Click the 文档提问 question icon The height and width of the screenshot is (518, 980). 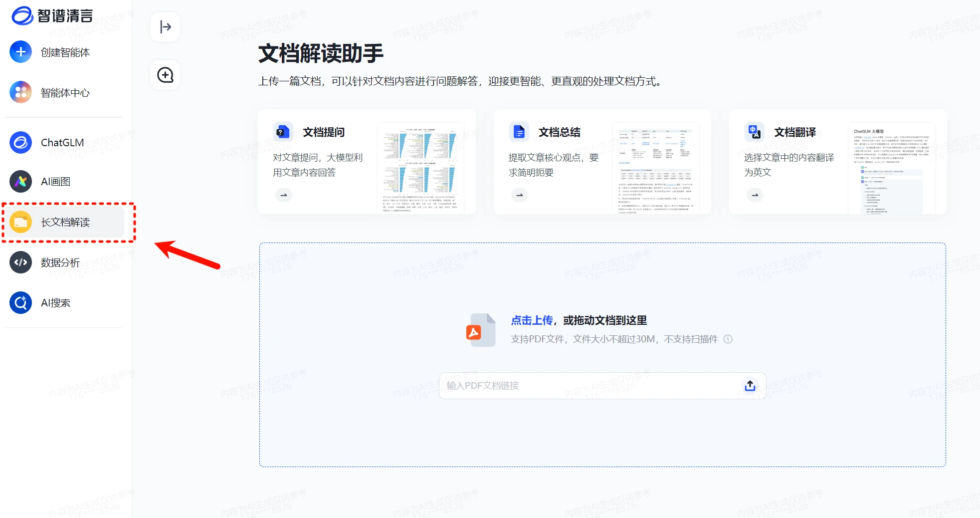283,132
